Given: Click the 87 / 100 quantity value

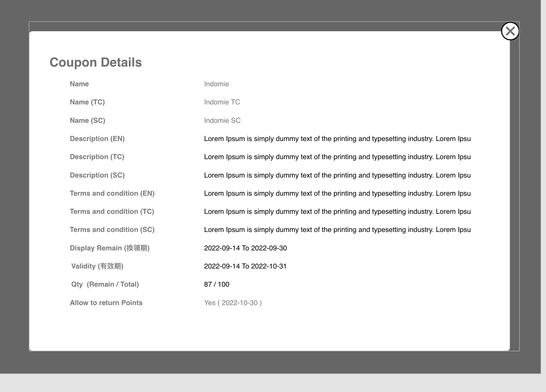Looking at the screenshot, I should [216, 284].
